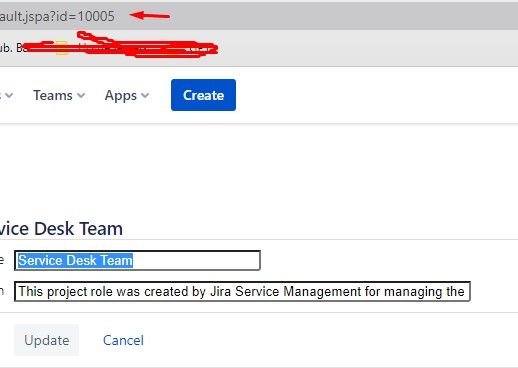The image size is (518, 368).
Task: Cancel editing the project role
Action: pyautogui.click(x=123, y=340)
